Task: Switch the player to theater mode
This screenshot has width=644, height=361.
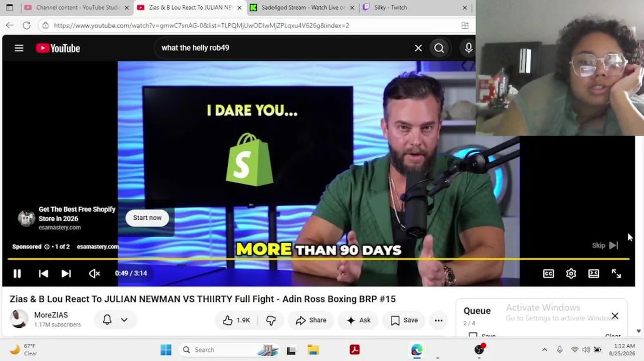Action: pos(594,274)
